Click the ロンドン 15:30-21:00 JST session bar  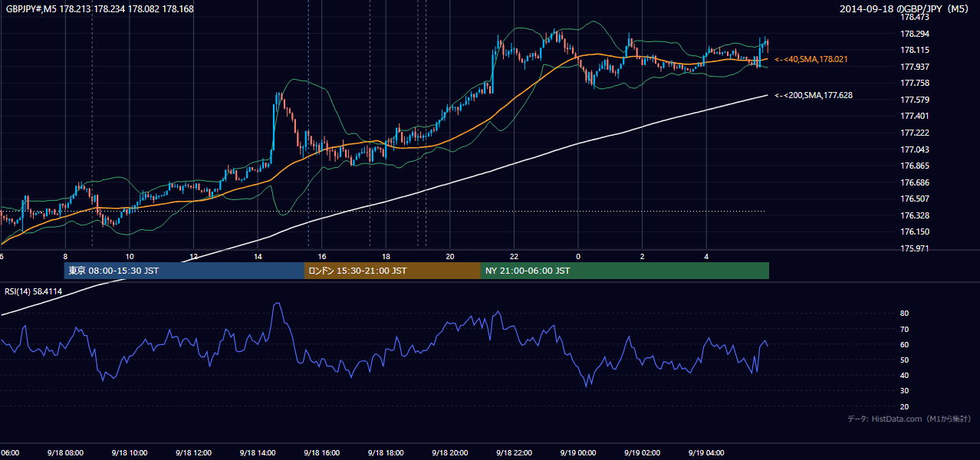(x=393, y=271)
